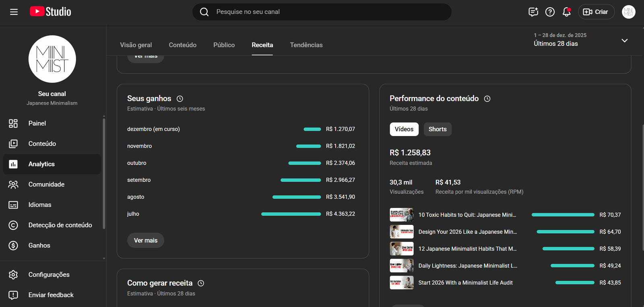Click Ver mais under Seus ganhos
644x307 pixels.
point(146,240)
